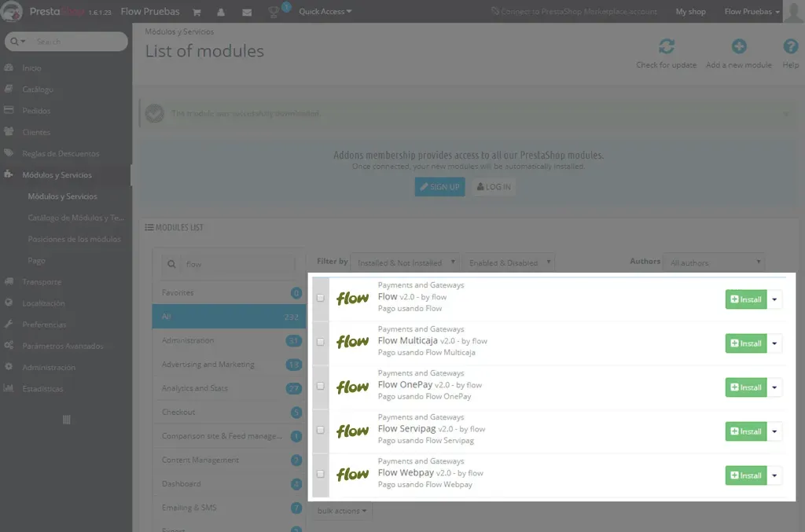This screenshot has height=532, width=805.
Task: Click the SIGN UP button
Action: click(440, 187)
